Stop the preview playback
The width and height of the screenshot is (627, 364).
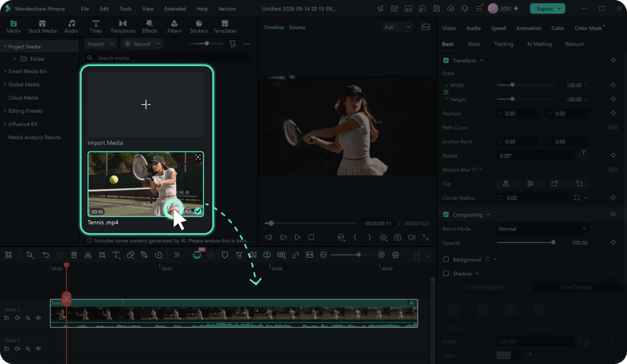point(311,237)
